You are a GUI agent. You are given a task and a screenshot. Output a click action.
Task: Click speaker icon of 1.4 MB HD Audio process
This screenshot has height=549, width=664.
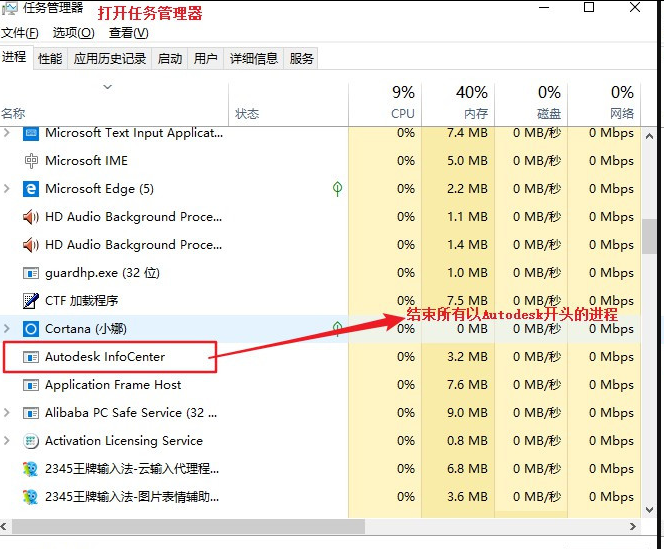pos(30,245)
